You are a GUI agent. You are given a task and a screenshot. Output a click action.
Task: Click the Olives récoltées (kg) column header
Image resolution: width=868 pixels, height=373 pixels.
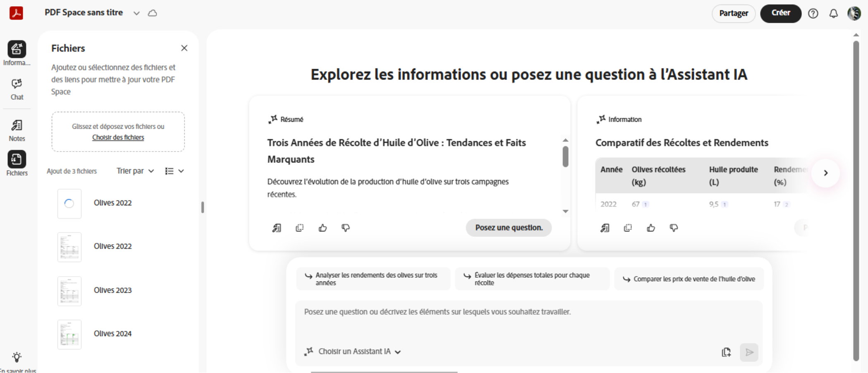click(x=658, y=176)
